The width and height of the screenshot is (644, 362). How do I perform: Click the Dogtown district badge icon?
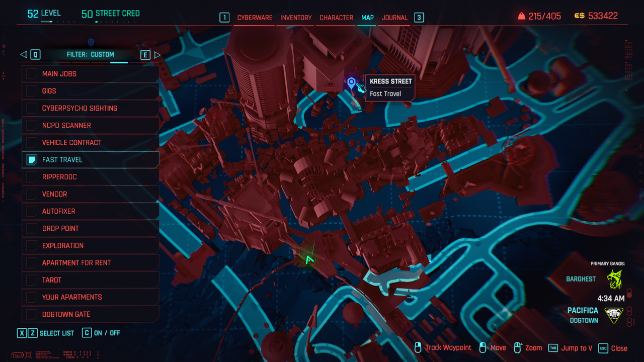pyautogui.click(x=614, y=315)
